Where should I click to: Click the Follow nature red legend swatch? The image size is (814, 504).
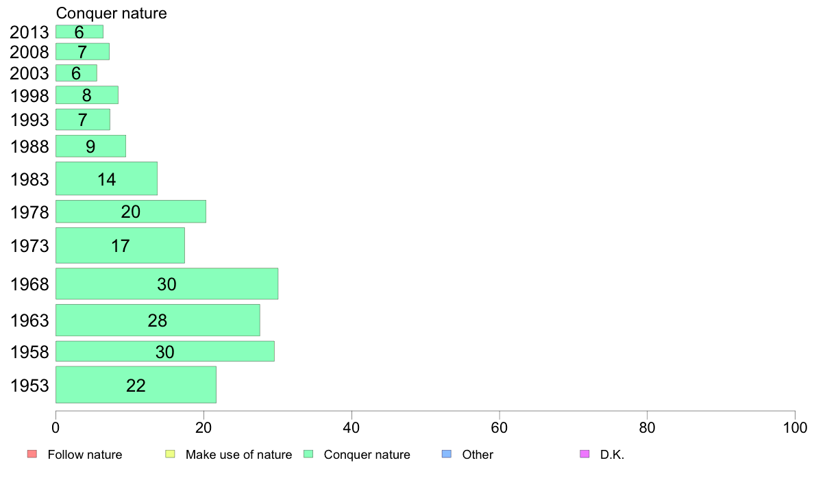[x=32, y=454]
